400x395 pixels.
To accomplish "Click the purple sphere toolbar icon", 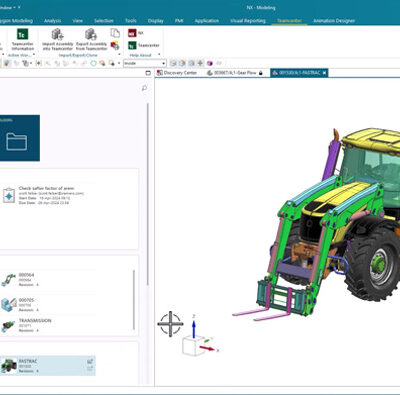I will point(210,63).
